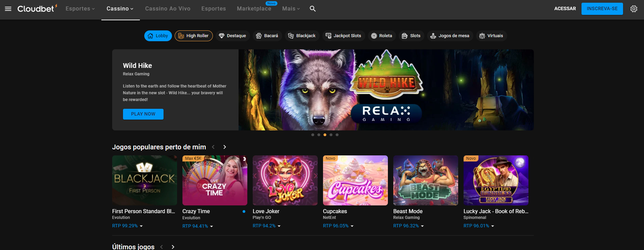Image resolution: width=644 pixels, height=250 pixels.
Task: Open the Jackpot Slots category
Action: (344, 36)
